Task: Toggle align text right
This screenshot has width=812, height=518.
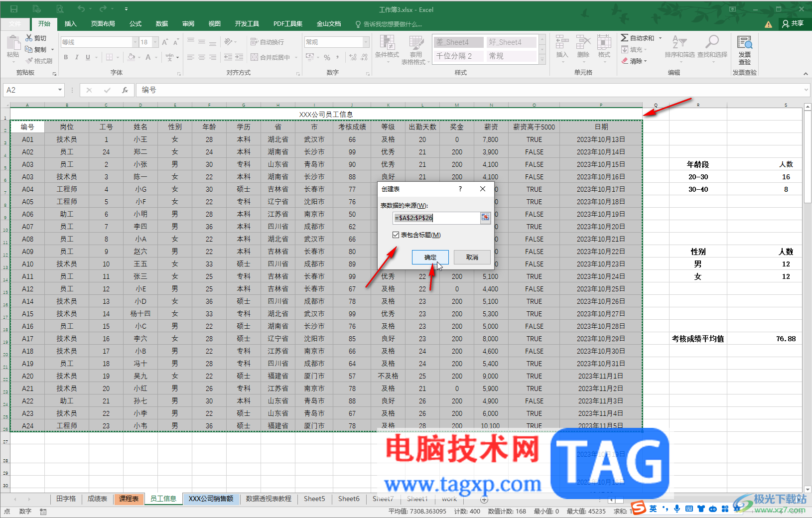Action: pyautogui.click(x=213, y=57)
